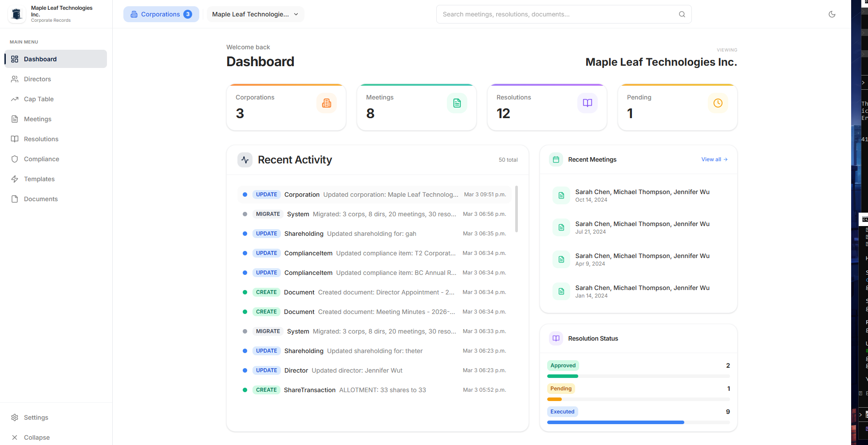Click the 'Updated compliance item: BC Annual R...' row

pos(375,273)
